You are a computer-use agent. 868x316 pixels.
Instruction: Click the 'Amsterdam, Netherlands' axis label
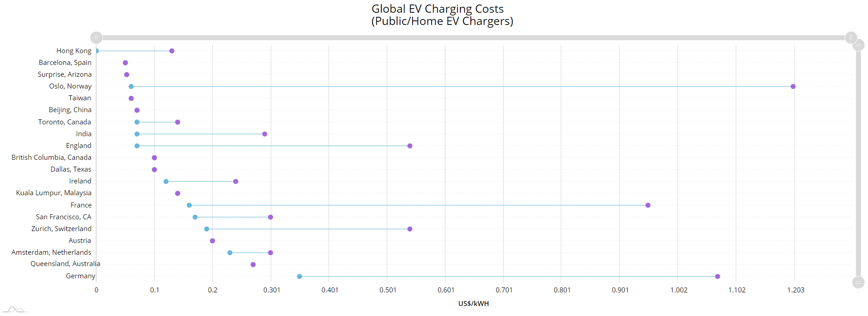point(51,252)
